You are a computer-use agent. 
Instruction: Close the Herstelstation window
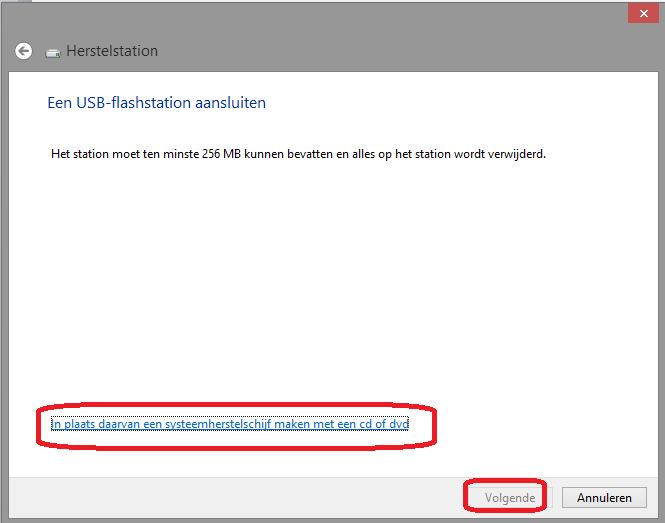click(x=641, y=13)
